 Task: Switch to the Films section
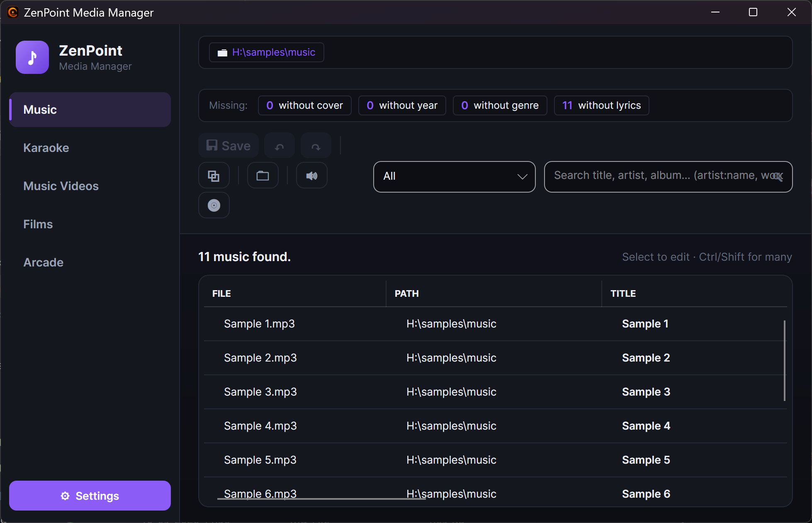click(90, 224)
